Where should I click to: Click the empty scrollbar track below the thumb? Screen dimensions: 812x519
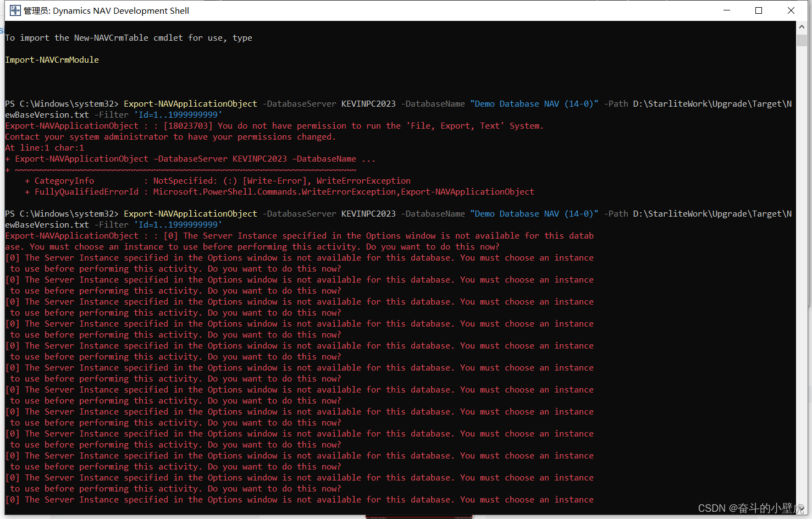pos(801,275)
